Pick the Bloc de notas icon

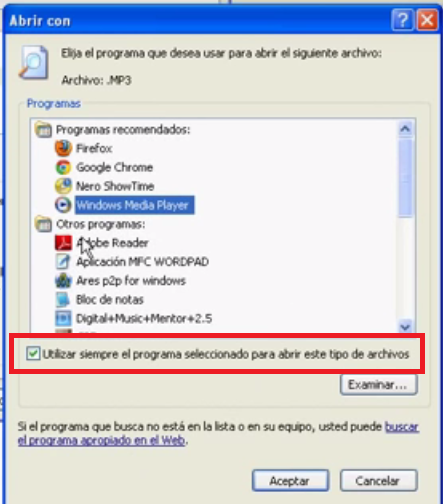[x=63, y=299]
